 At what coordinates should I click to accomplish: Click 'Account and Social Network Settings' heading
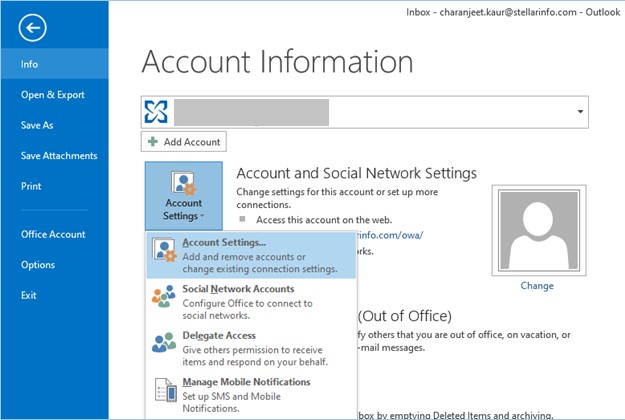[356, 173]
